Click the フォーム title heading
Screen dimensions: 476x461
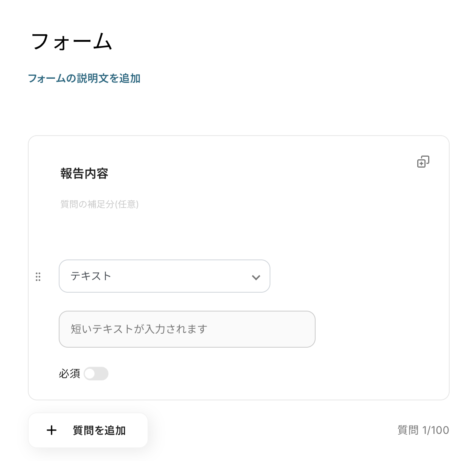(72, 41)
